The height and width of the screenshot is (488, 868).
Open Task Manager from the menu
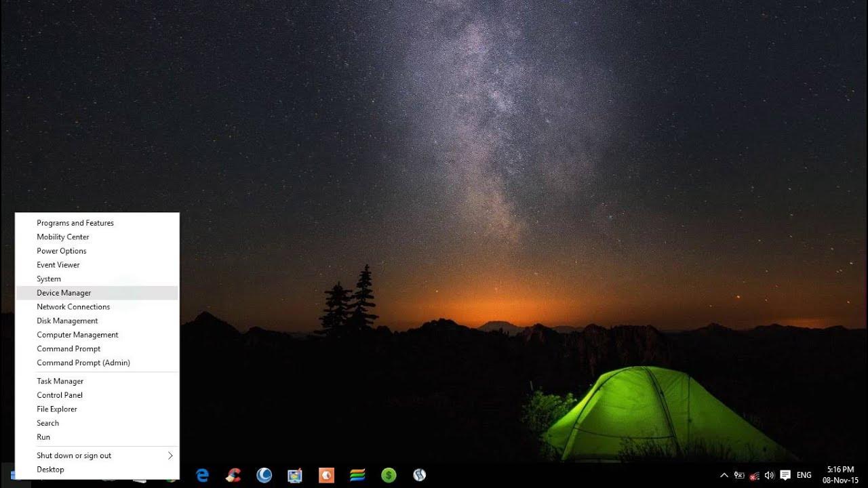pyautogui.click(x=97, y=382)
